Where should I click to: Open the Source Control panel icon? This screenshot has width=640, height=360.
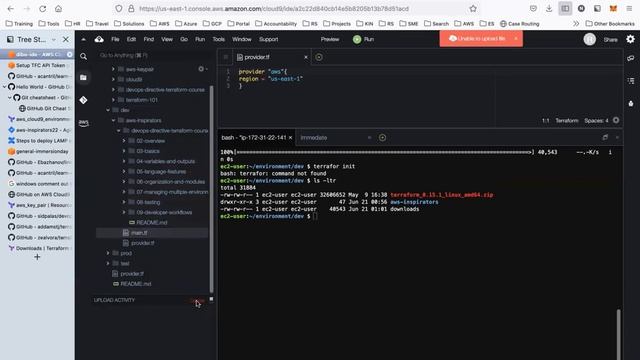(x=83, y=100)
